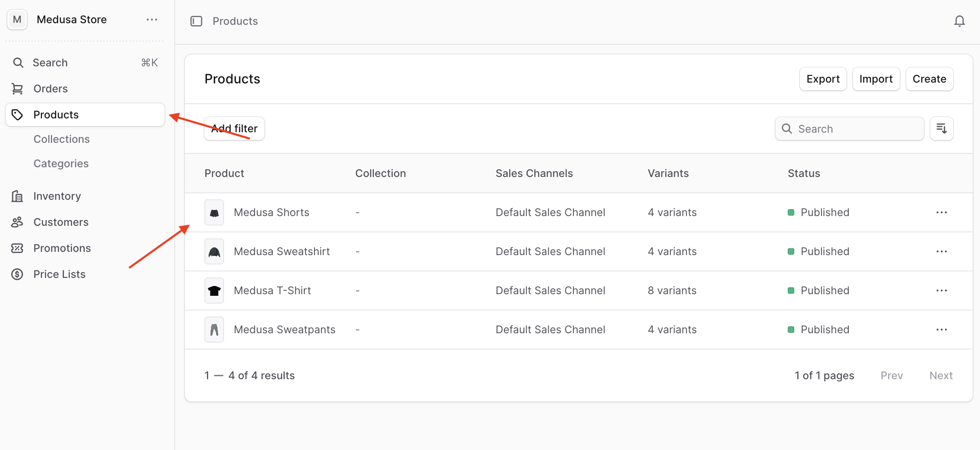The image size is (980, 450).
Task: Click the Sales Channels column header
Action: [534, 173]
